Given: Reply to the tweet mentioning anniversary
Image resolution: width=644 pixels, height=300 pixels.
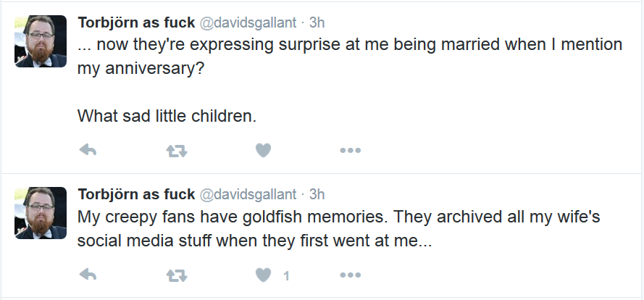Looking at the screenshot, I should [88, 151].
